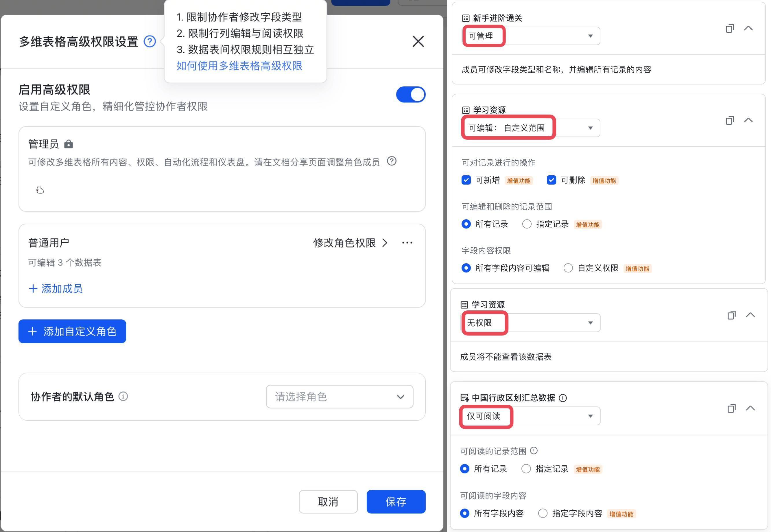Select 所有记录 under 可编辑和删除的记录范围
The image size is (771, 532).
(466, 224)
